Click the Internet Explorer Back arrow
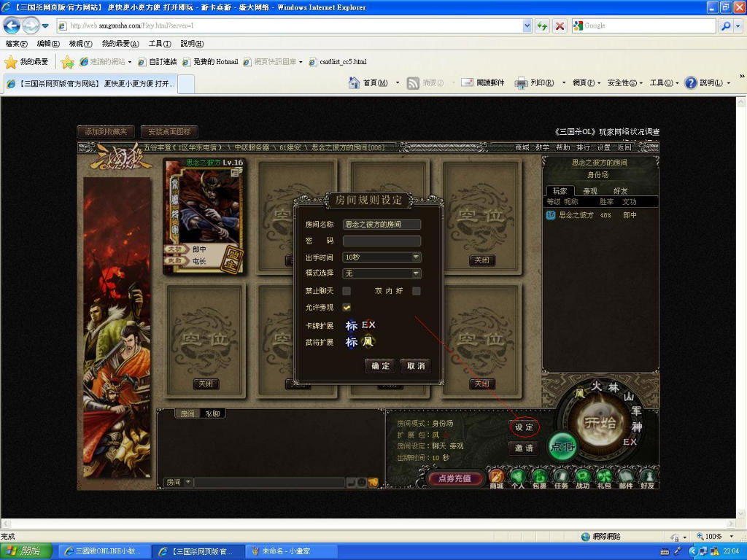747x560 pixels. 12,26
